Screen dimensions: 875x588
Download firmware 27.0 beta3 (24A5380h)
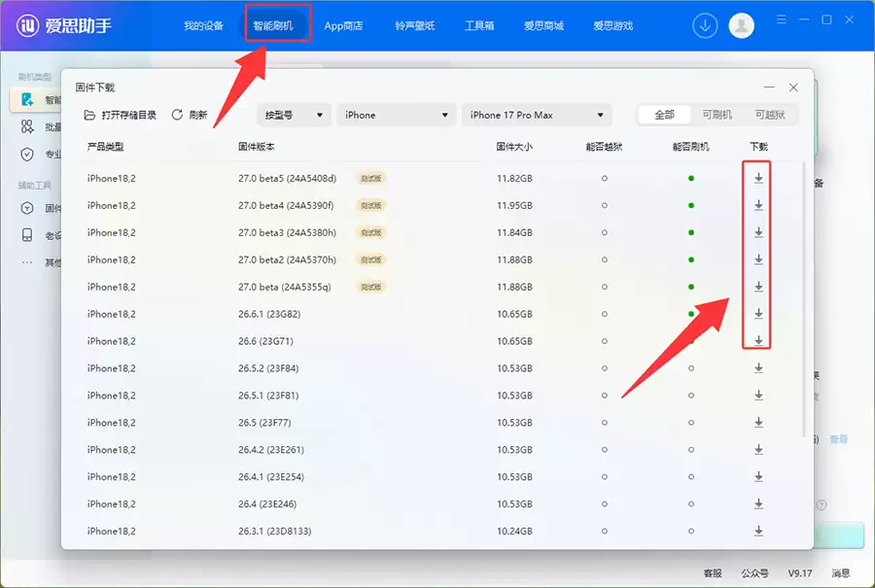point(758,232)
